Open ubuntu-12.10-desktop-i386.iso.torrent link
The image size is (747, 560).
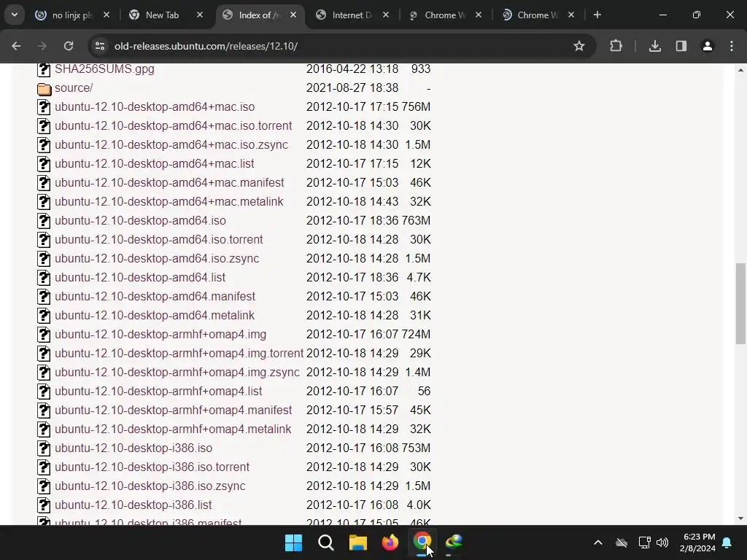pyautogui.click(x=152, y=467)
